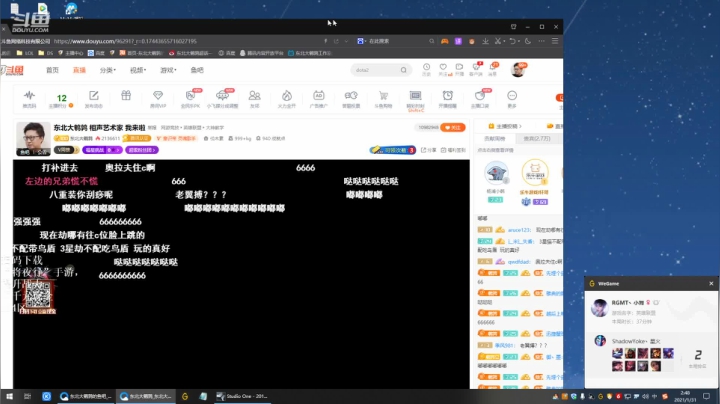Open the start-broadcast camera icon in header

pyautogui.click(x=459, y=69)
